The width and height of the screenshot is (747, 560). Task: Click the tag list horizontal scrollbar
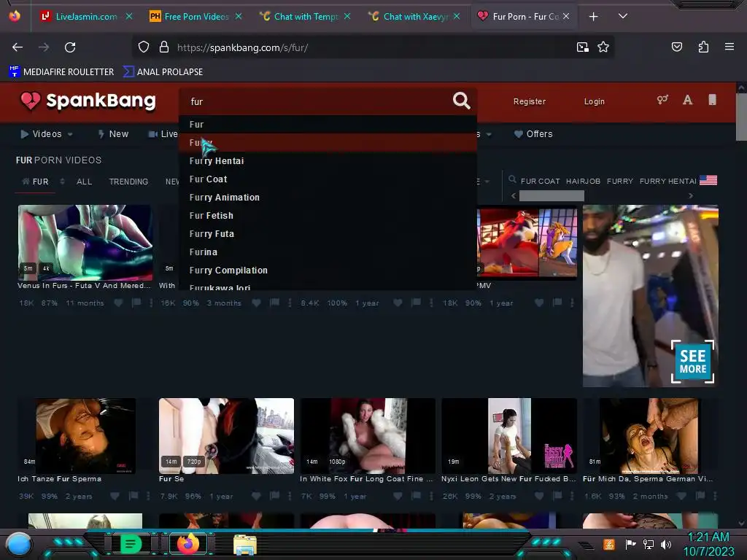click(x=551, y=195)
